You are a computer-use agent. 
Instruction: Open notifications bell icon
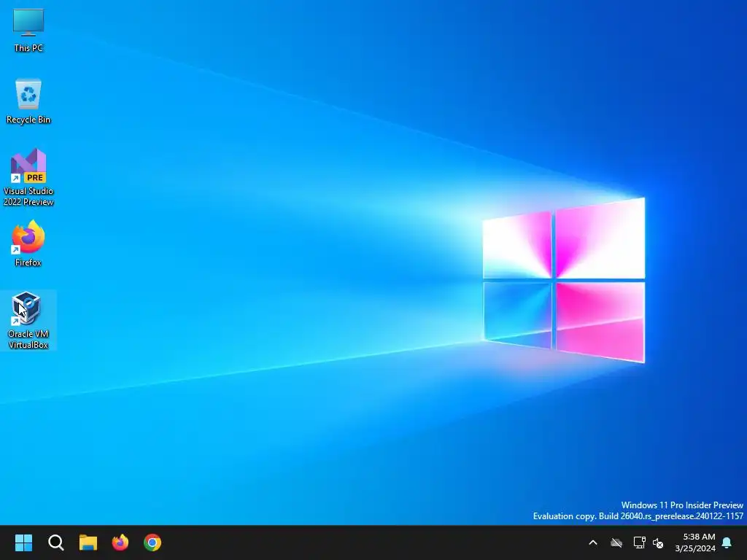tap(727, 542)
